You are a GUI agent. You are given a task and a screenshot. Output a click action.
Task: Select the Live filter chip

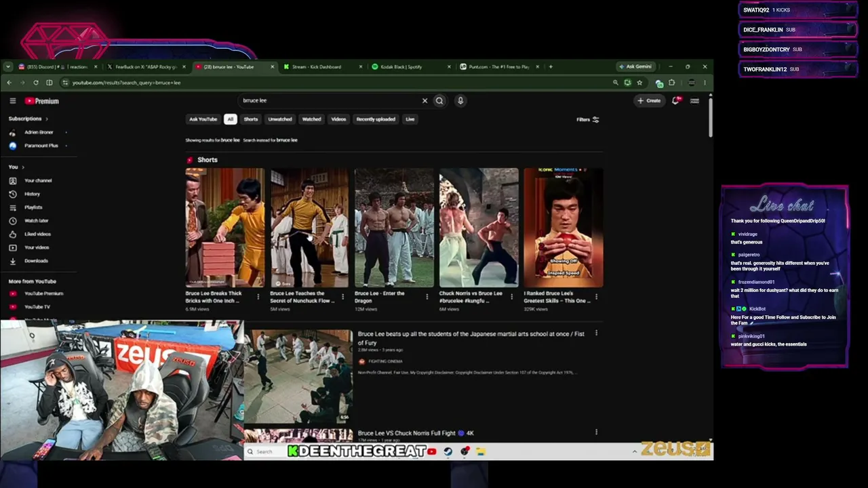[410, 119]
